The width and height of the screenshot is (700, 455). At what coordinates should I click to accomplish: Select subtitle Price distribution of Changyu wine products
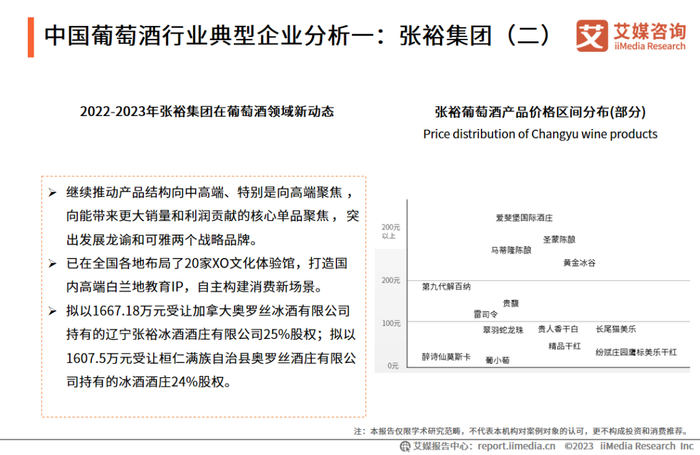click(540, 134)
